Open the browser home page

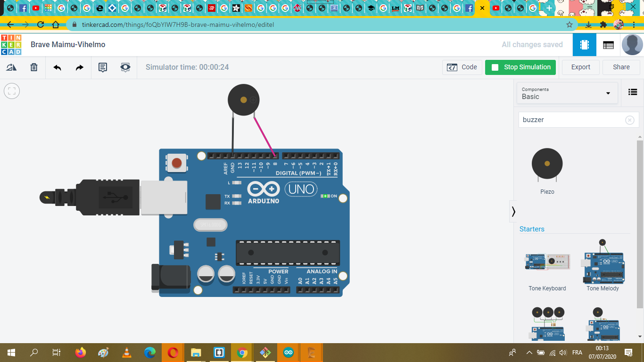(56, 25)
